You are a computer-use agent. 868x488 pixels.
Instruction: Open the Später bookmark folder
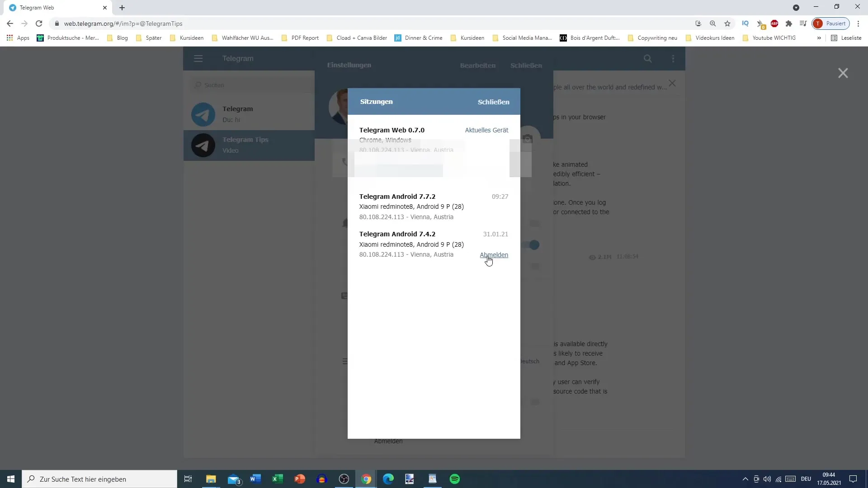click(149, 38)
